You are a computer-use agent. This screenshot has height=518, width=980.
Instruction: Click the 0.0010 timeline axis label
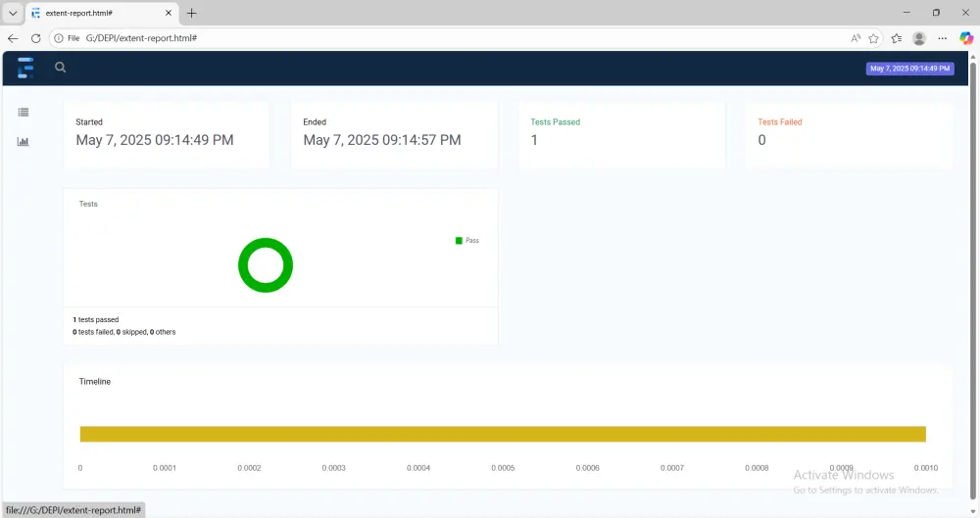point(926,468)
